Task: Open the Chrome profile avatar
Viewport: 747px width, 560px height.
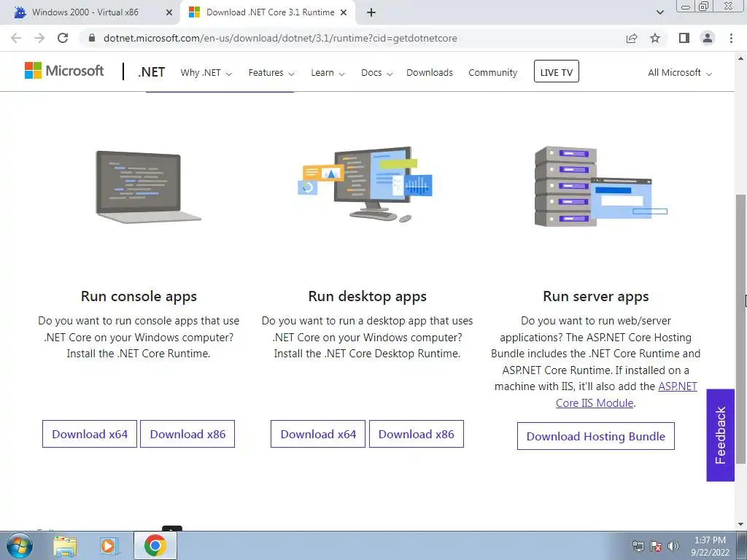Action: [x=708, y=38]
